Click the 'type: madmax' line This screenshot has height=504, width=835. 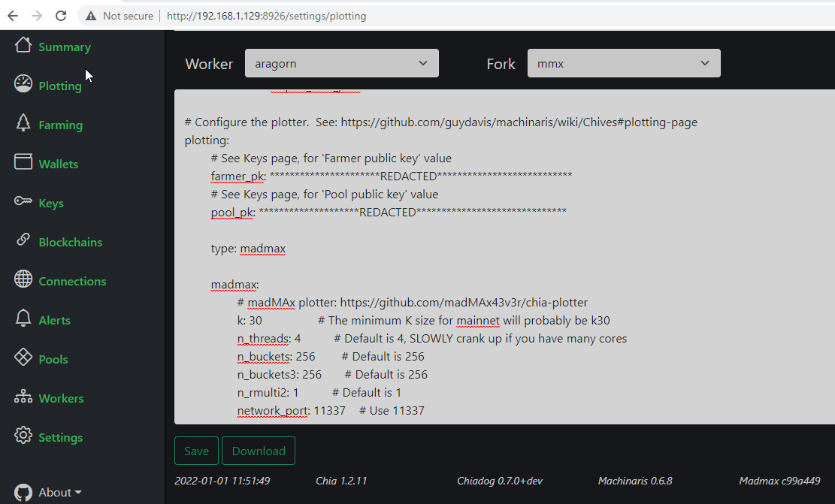tap(248, 249)
